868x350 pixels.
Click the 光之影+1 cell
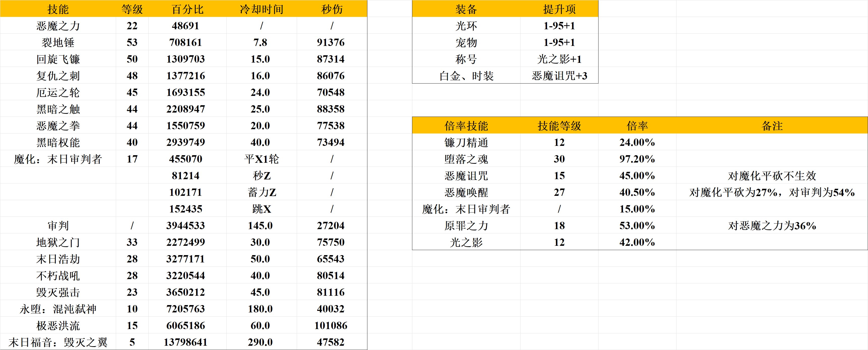(x=559, y=59)
